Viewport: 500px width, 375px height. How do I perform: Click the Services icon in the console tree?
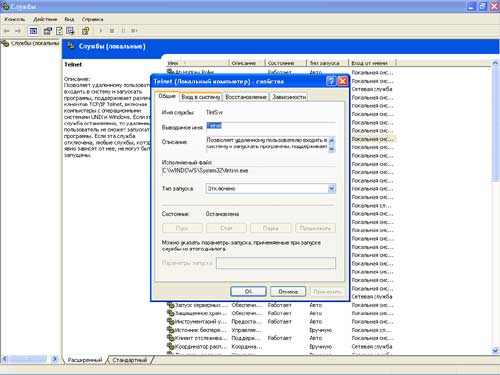pyautogui.click(x=5, y=43)
